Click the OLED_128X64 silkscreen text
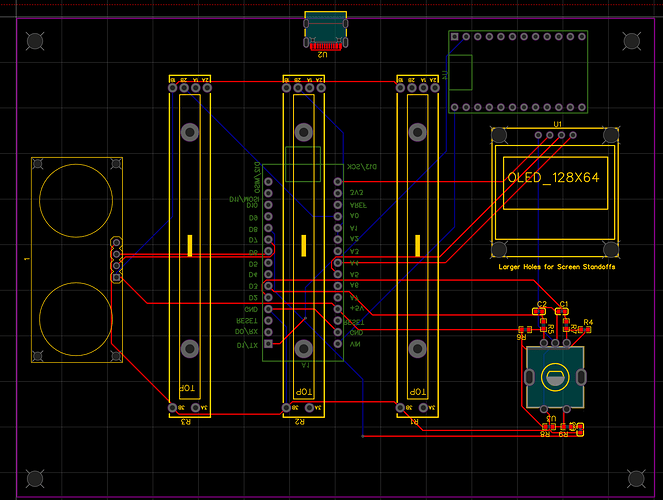 pos(553,178)
